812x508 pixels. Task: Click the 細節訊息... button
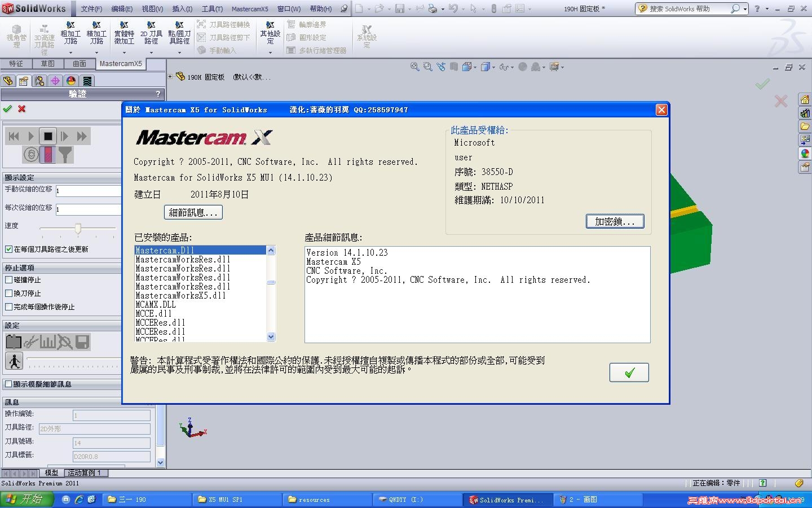pyautogui.click(x=193, y=212)
